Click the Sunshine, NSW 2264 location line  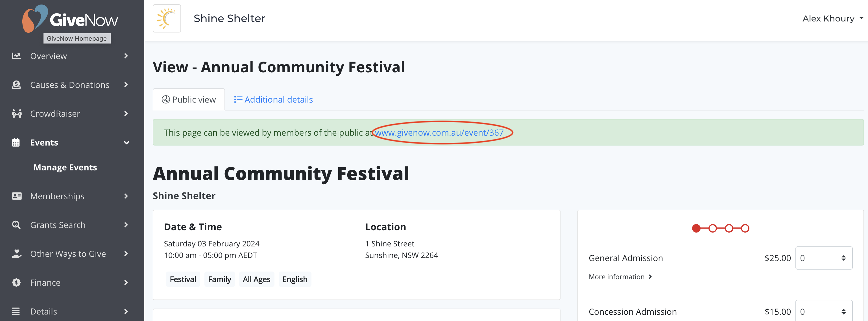point(401,255)
